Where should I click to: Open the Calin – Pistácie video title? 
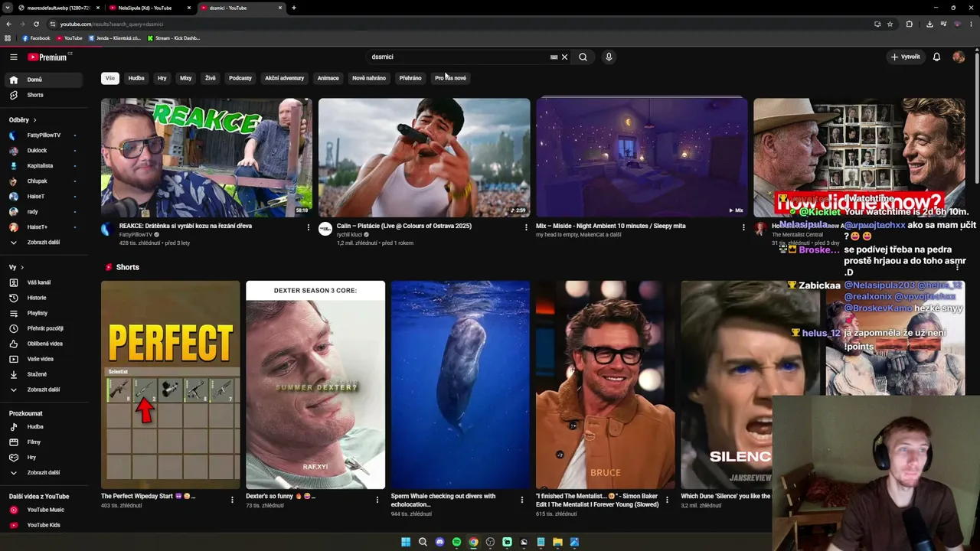coord(403,227)
